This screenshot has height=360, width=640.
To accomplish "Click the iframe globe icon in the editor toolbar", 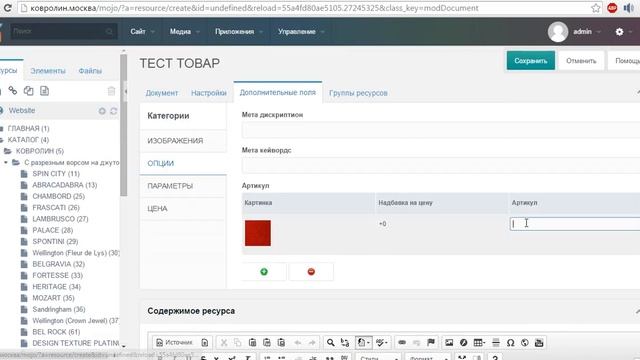I will click(524, 342).
